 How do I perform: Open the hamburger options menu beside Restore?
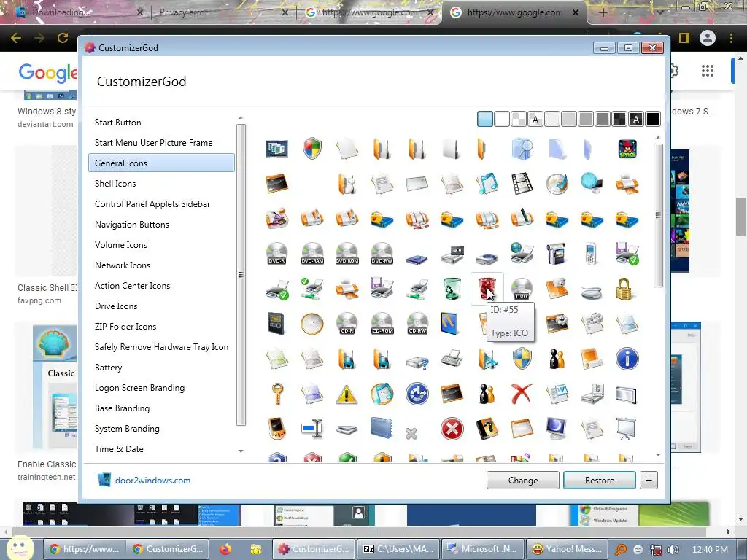tap(649, 481)
